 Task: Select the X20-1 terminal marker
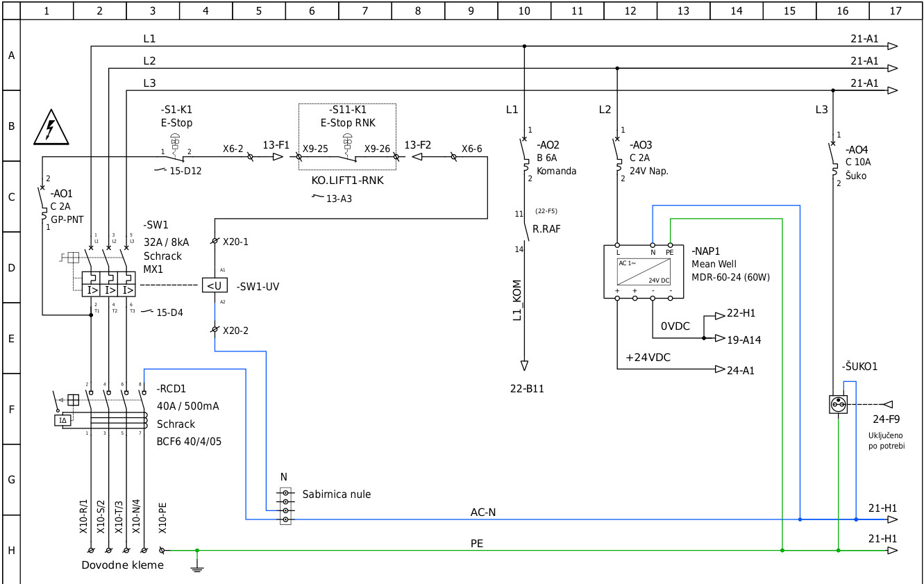click(215, 241)
